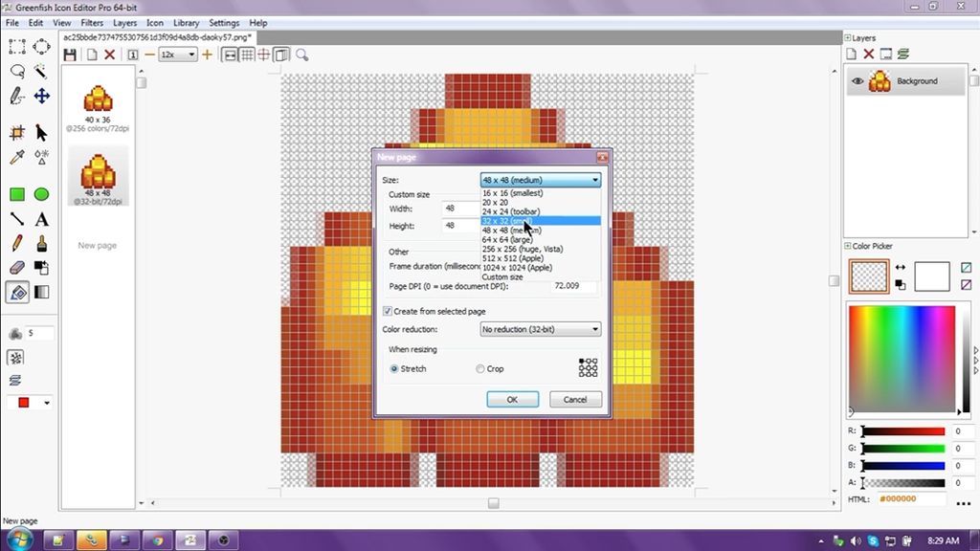Screen dimensions: 980x551
Task: Open the Color reduction dropdown
Action: 594,329
